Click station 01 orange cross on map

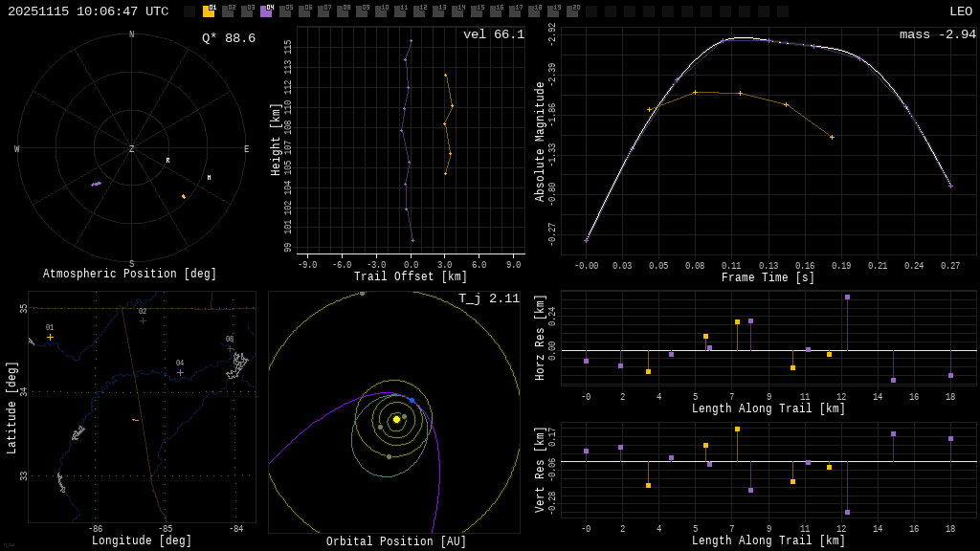tap(50, 337)
